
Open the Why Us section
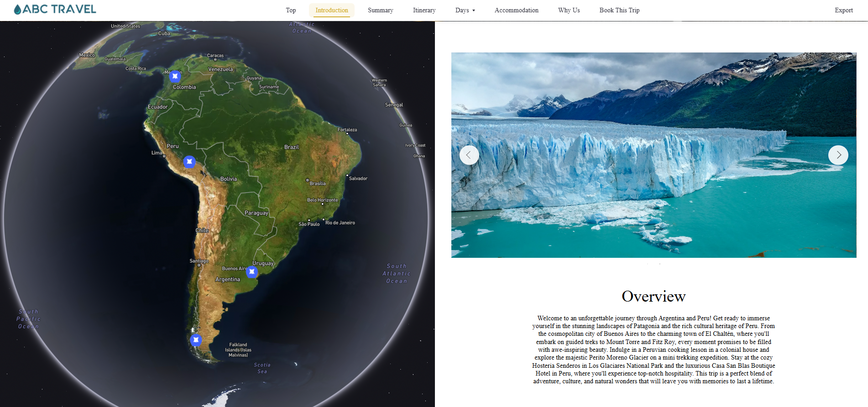point(569,10)
